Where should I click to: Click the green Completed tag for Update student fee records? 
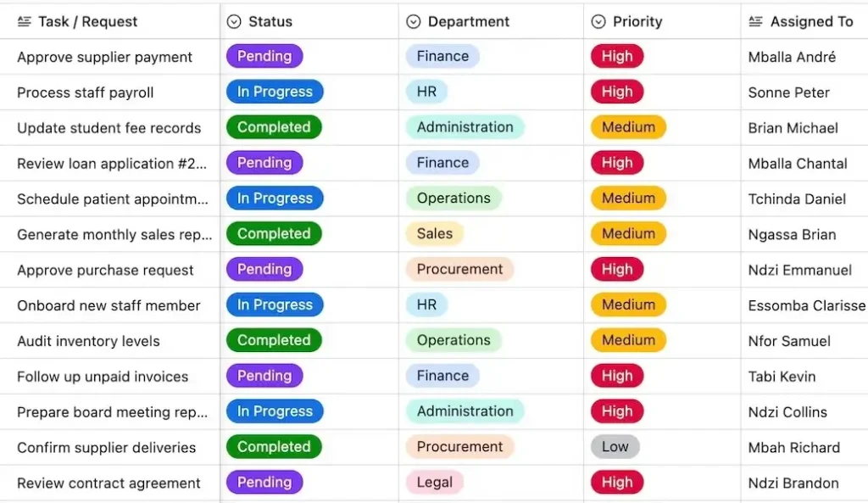point(274,128)
